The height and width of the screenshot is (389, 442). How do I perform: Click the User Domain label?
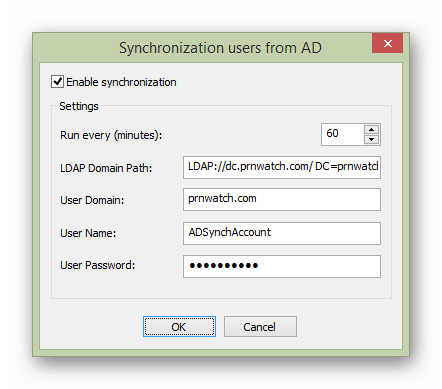(92, 200)
